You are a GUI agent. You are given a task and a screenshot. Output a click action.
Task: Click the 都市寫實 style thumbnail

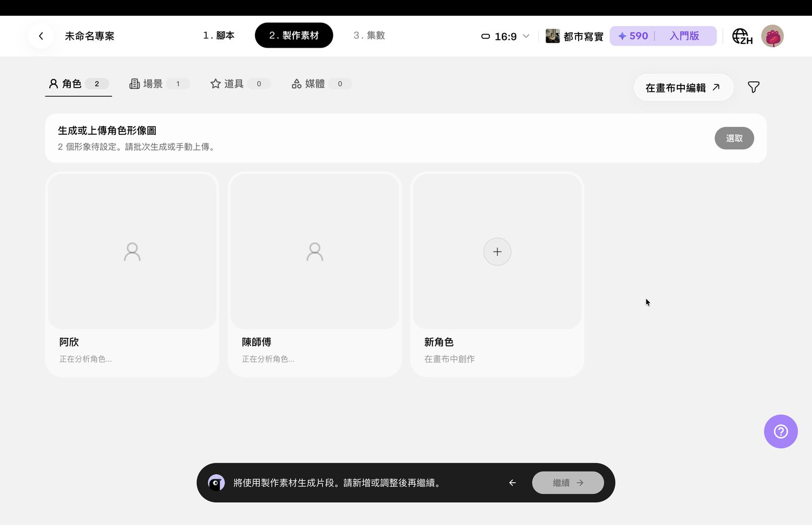pos(553,36)
